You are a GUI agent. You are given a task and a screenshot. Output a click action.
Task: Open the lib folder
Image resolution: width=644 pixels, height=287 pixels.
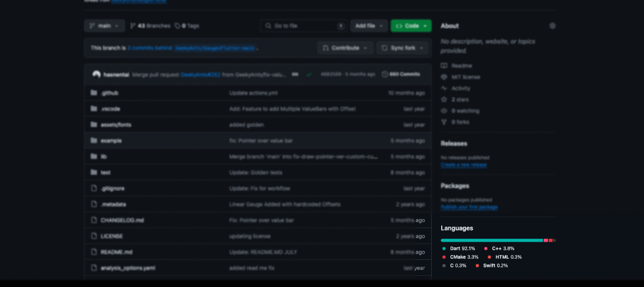point(104,157)
